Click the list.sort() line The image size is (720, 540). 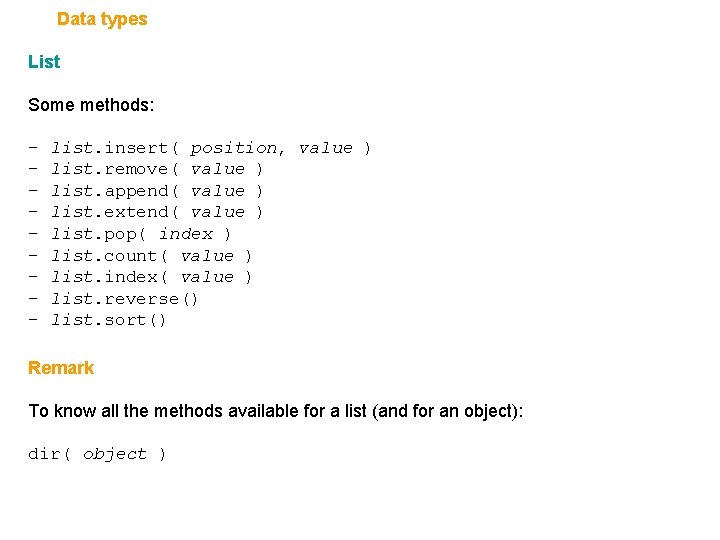coord(109,320)
